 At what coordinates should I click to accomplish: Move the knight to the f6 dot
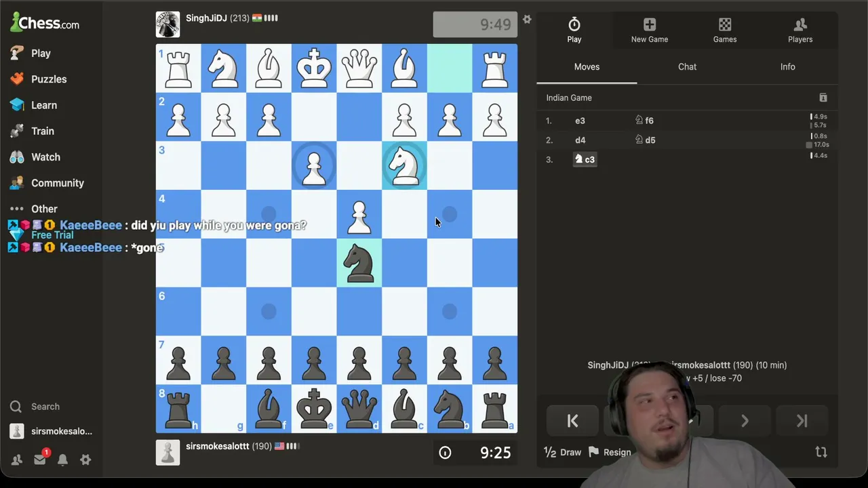269,312
